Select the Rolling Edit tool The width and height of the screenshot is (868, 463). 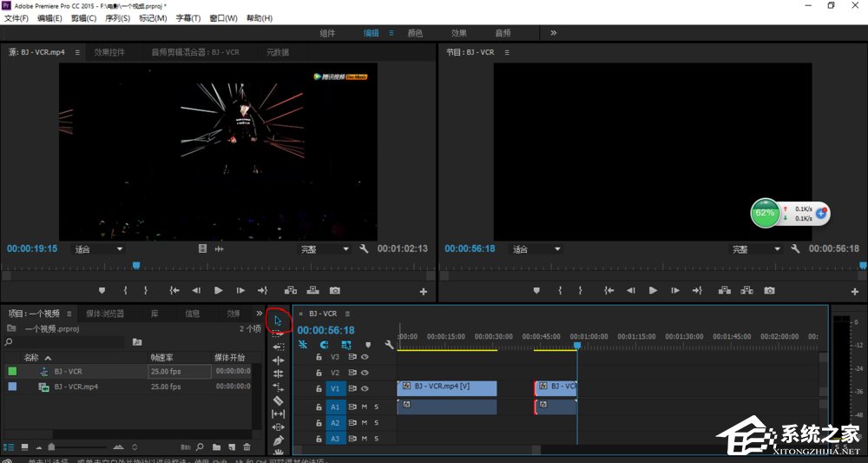278,374
